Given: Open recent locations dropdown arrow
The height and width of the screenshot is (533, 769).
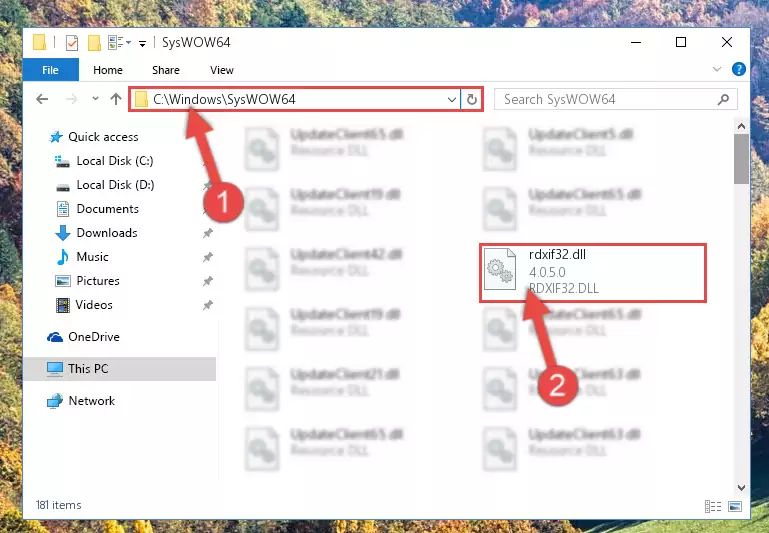Looking at the screenshot, I should tap(95, 99).
